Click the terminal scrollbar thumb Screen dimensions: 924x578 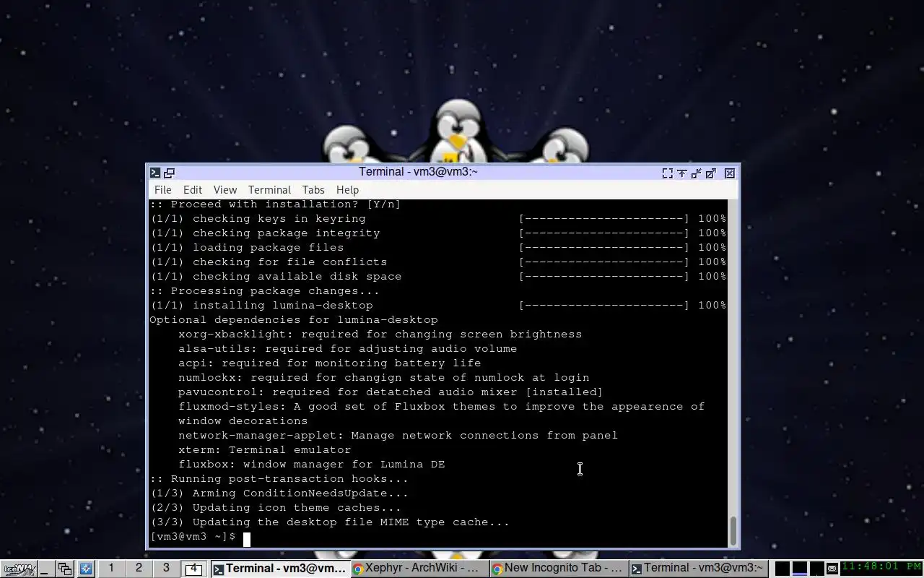[733, 531]
